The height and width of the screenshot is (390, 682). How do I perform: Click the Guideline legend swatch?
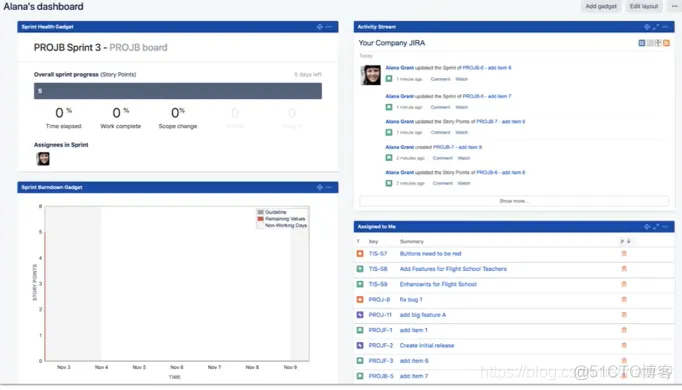(x=261, y=212)
